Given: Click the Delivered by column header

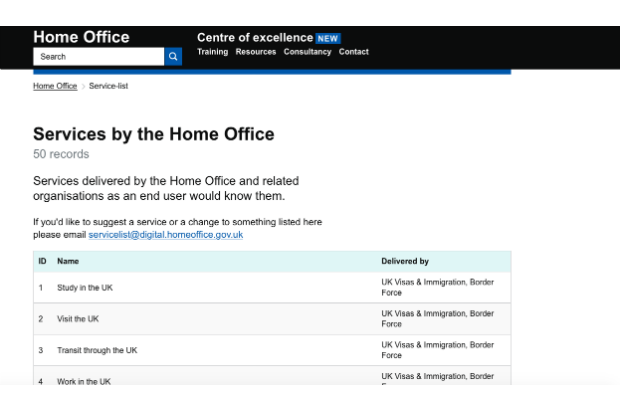Looking at the screenshot, I should [x=405, y=261].
